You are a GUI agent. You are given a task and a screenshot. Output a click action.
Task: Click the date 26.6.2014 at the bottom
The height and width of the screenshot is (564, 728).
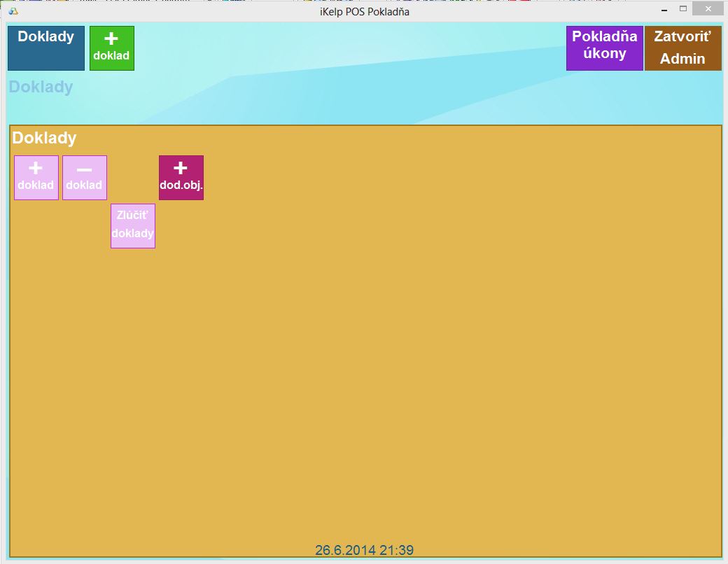pyautogui.click(x=345, y=551)
